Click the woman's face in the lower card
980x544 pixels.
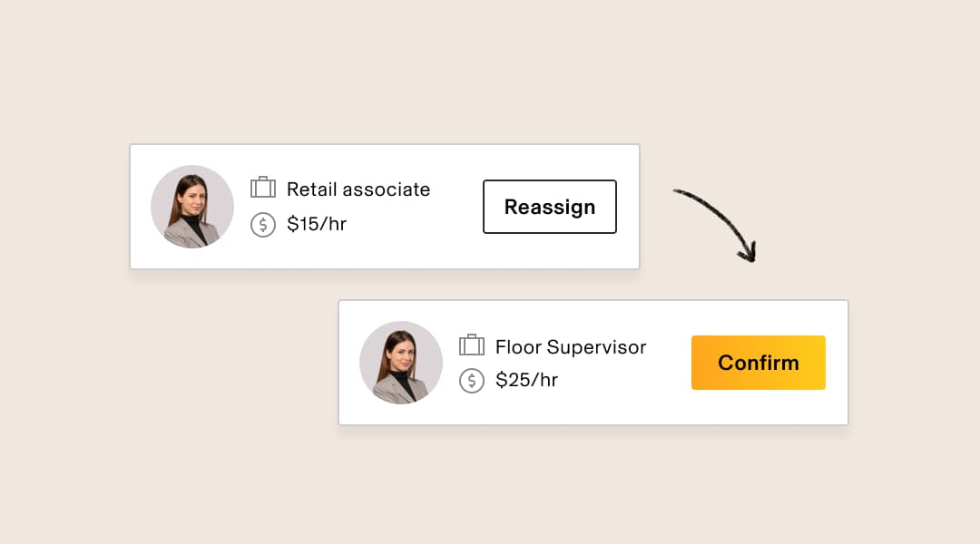pos(400,350)
